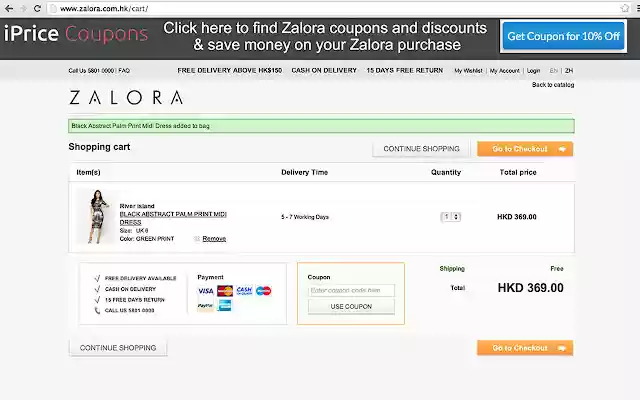Open My Account
The height and width of the screenshot is (400, 640).
[x=504, y=71]
